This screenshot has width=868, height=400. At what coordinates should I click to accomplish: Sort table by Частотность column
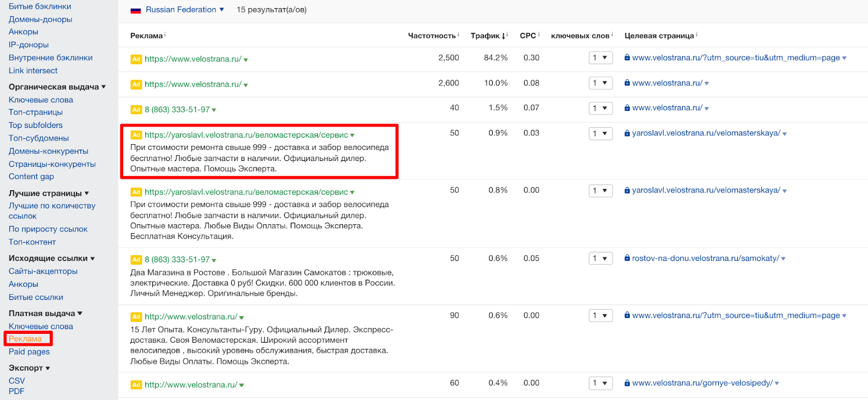click(432, 36)
